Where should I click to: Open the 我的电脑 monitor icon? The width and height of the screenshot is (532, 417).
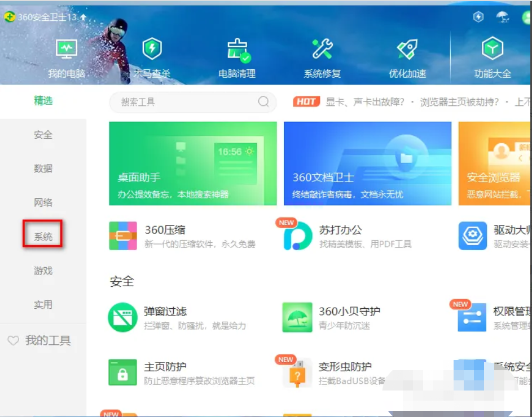coord(67,49)
